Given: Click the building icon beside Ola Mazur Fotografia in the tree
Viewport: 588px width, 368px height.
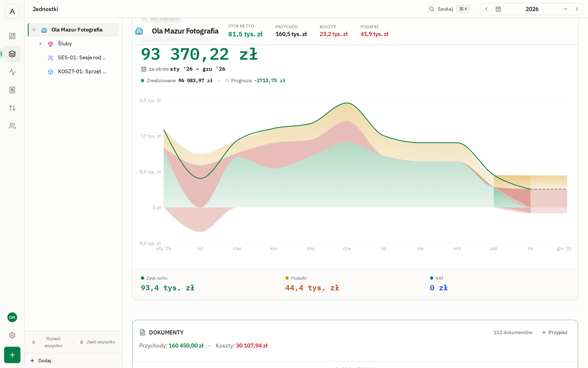Looking at the screenshot, I should click(44, 30).
